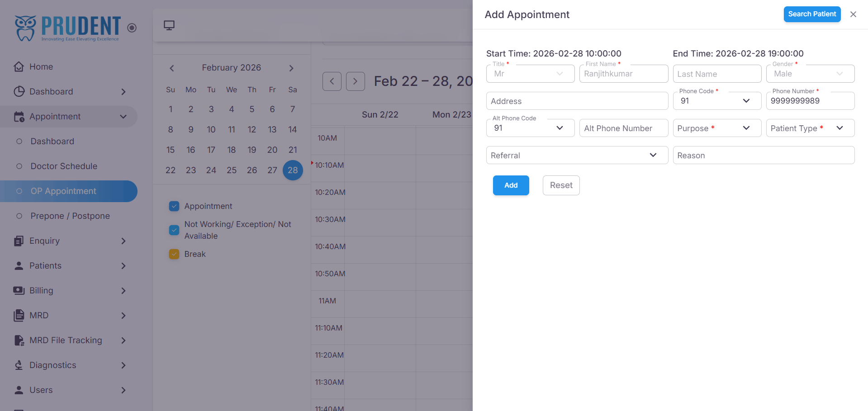Click the Search Patient button
Screen dimensions: 868x411
(812, 14)
